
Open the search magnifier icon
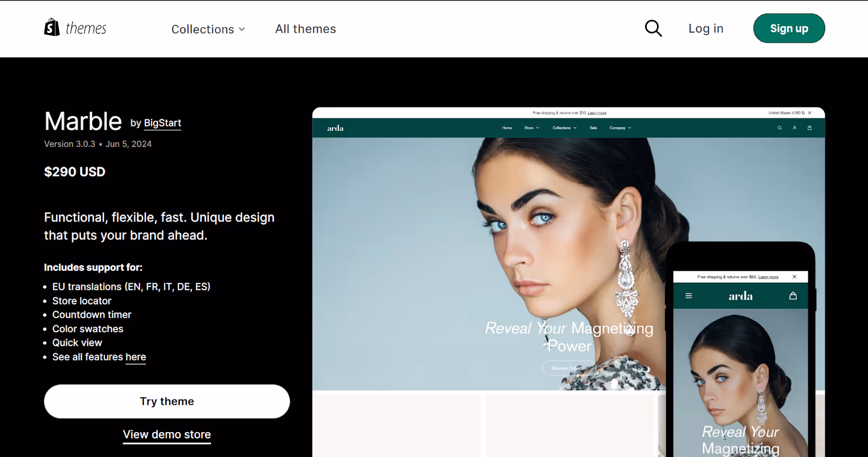coord(653,28)
